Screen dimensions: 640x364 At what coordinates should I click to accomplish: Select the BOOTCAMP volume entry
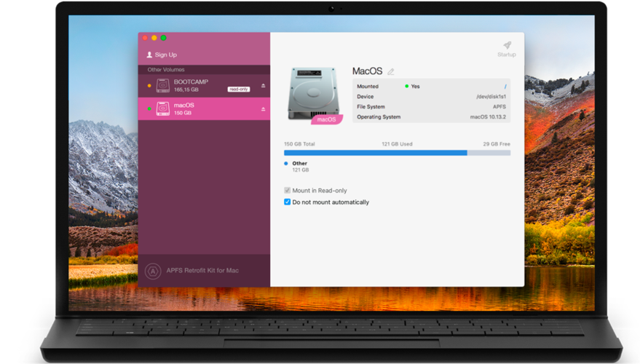204,86
